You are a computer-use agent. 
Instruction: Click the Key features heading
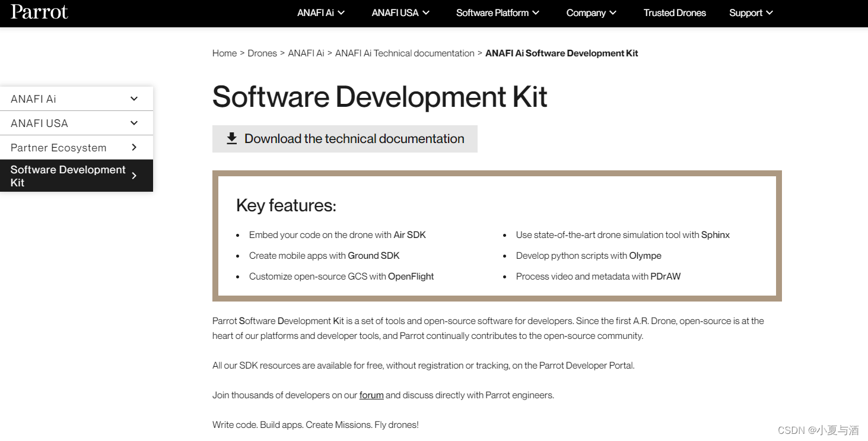click(x=286, y=205)
